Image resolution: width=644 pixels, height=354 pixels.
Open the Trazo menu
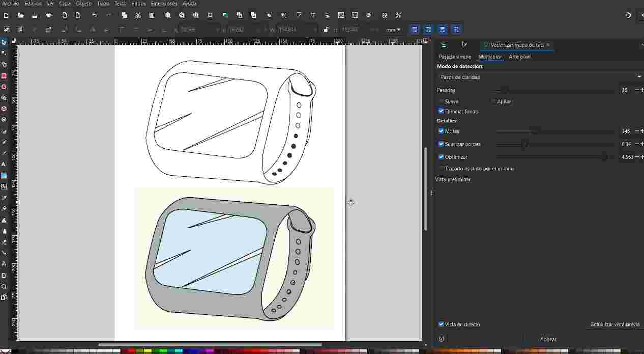click(x=103, y=4)
